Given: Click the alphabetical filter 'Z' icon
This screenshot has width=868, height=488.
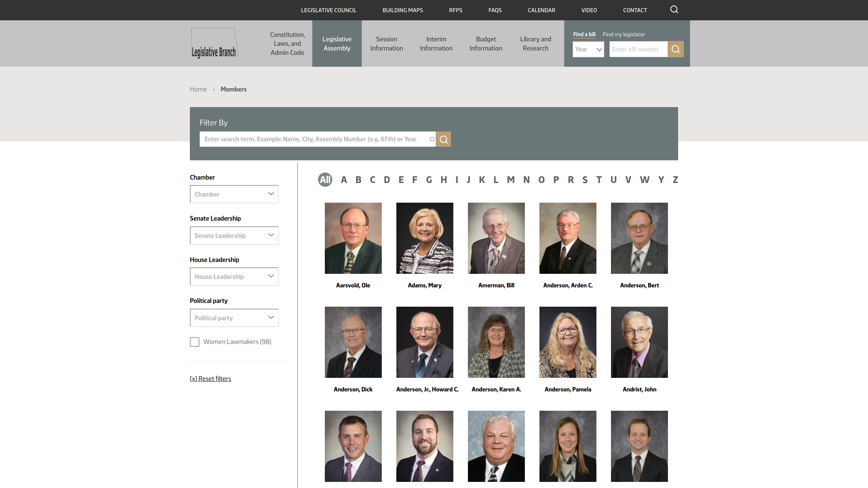Looking at the screenshot, I should pos(675,179).
